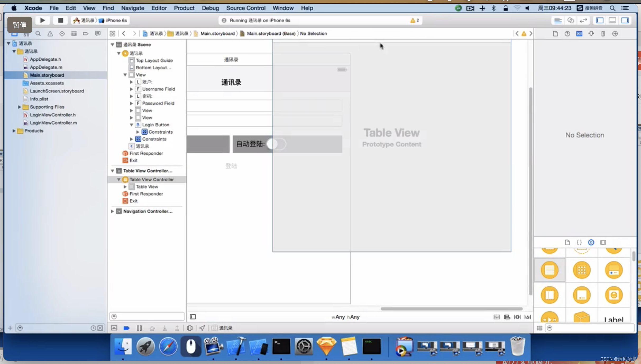
Task: Show the Quick Help inspector
Action: click(567, 34)
